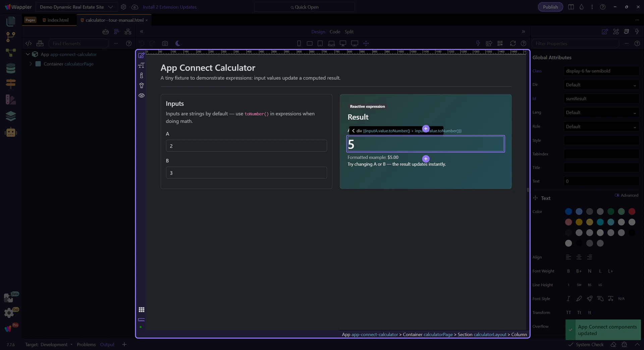Toggle the Advanced switch in Text section

click(617, 195)
